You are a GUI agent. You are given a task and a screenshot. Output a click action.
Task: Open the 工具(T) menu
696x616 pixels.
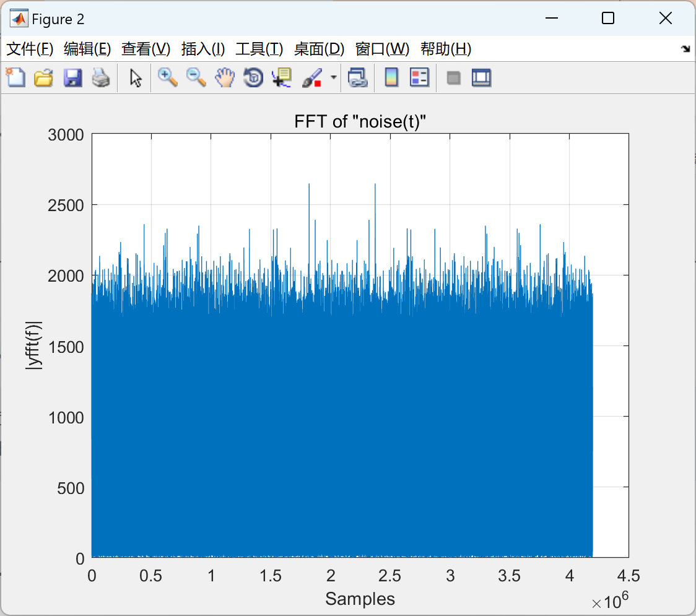(x=259, y=49)
